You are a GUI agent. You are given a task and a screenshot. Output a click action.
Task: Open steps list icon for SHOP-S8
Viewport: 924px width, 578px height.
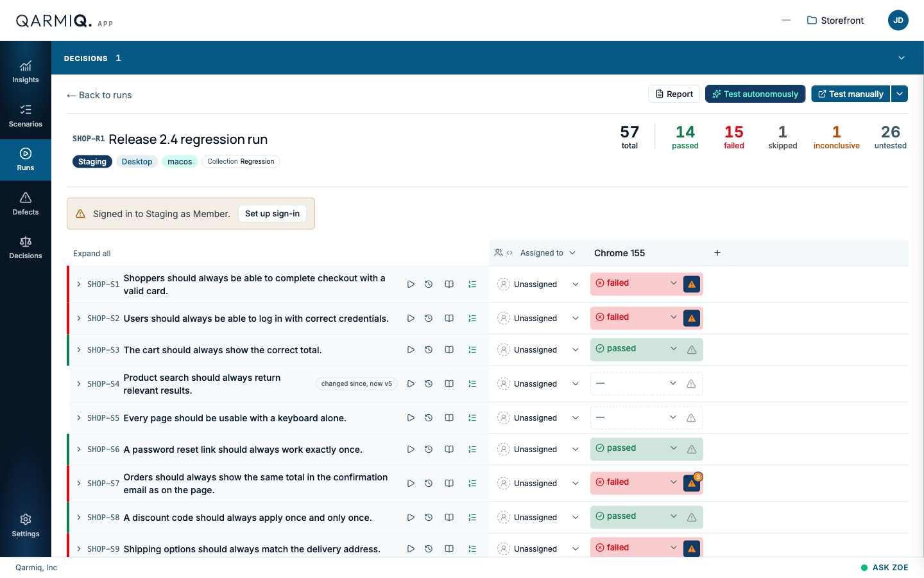pos(472,518)
